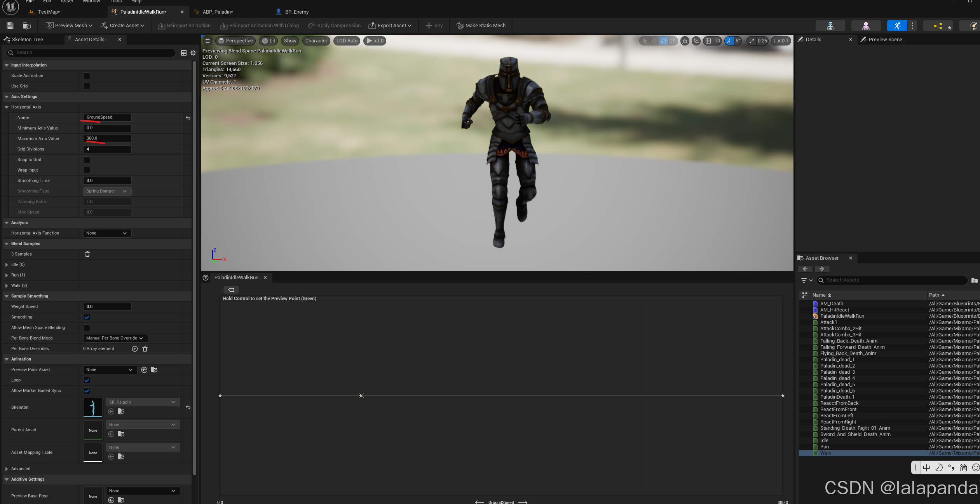Delete all blend samples with trash icon
The image size is (980, 504).
(x=87, y=254)
